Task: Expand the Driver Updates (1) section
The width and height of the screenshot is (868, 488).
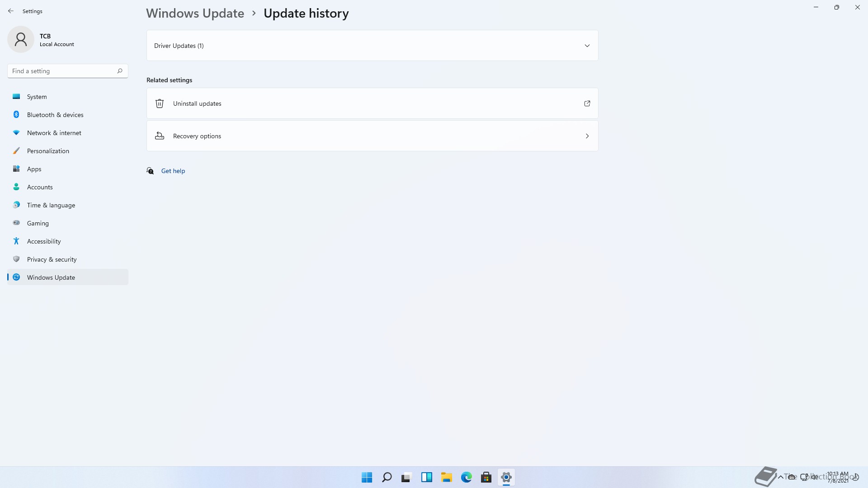Action: [x=372, y=46]
